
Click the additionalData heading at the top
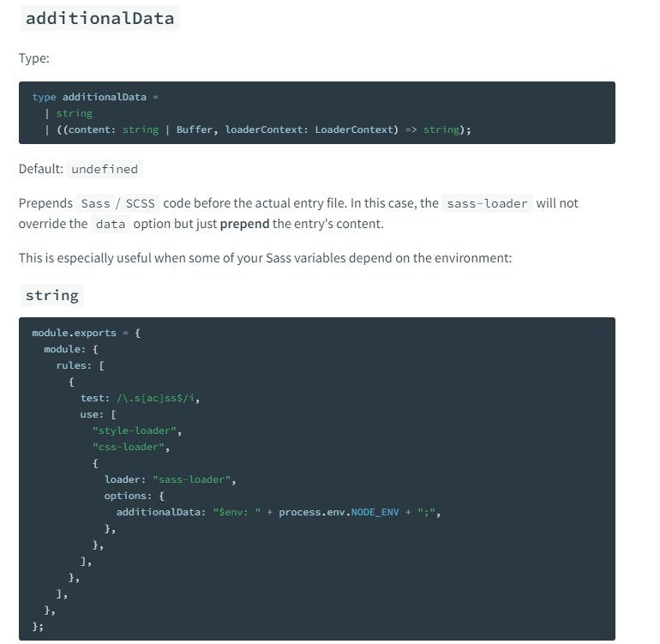click(99, 18)
